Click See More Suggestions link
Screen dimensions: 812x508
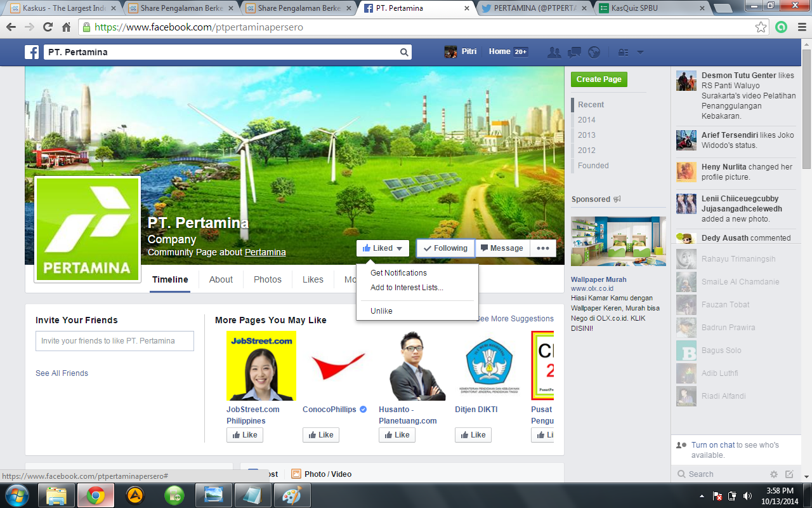click(x=515, y=319)
